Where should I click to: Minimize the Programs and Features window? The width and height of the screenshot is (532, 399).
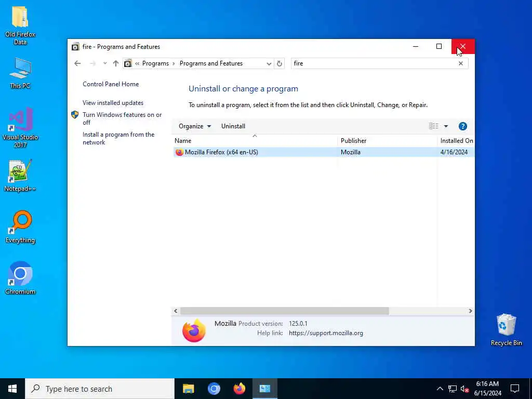coord(415,46)
